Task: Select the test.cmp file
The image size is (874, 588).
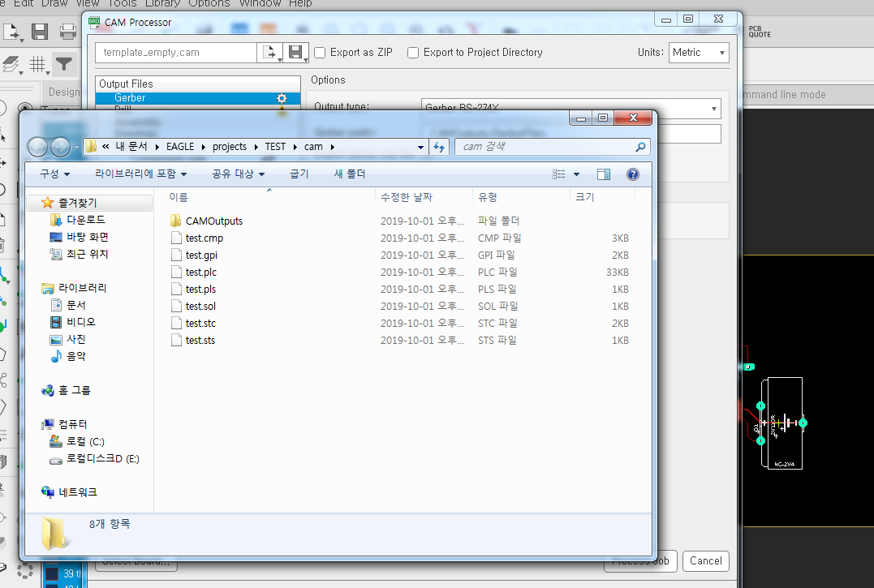Action: click(x=205, y=238)
